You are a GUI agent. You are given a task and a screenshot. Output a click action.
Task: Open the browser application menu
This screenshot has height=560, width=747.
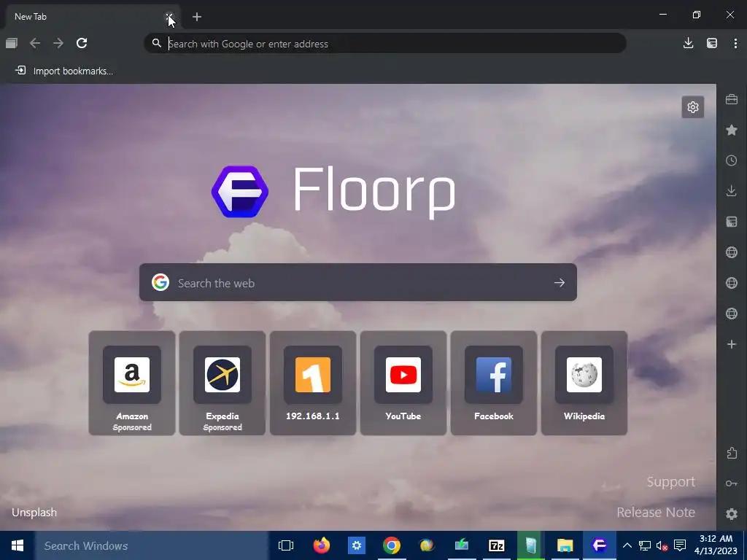[x=735, y=43]
